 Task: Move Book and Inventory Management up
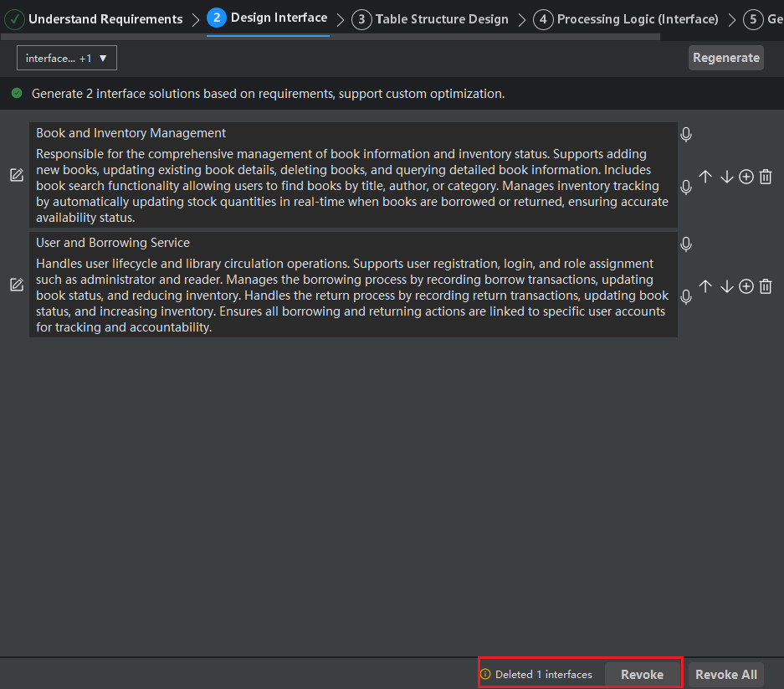(x=705, y=177)
